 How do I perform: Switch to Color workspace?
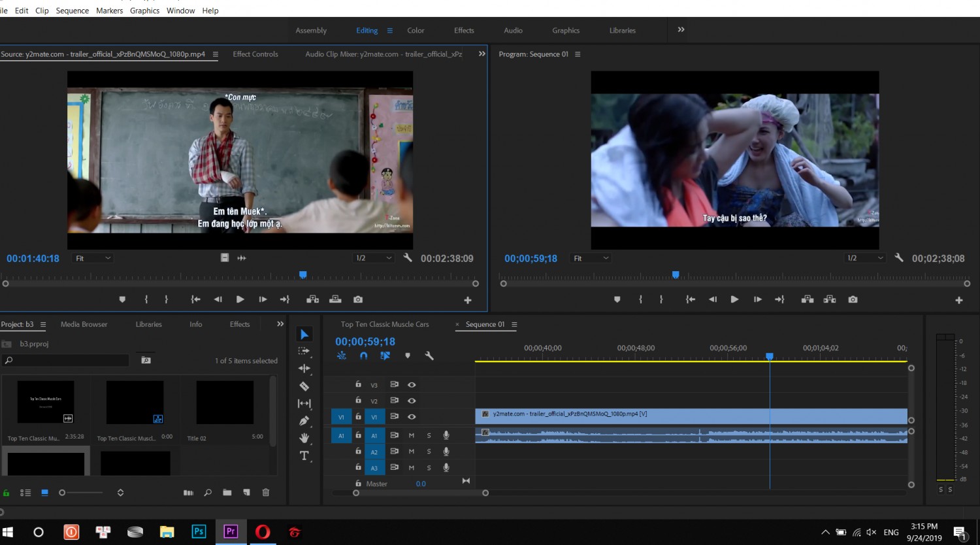[x=416, y=30]
